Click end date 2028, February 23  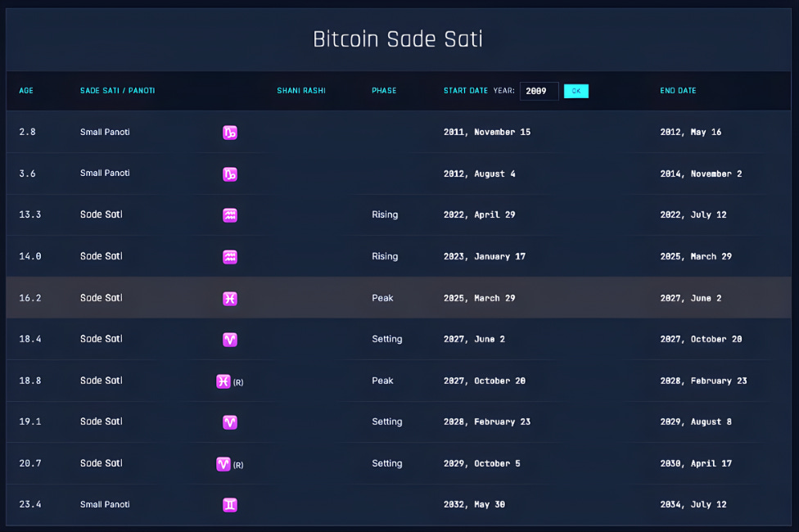pos(703,381)
